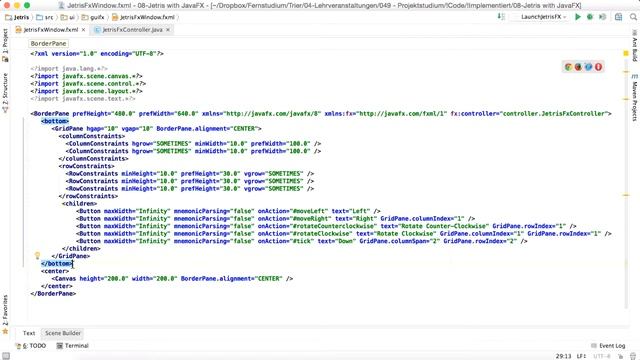Open the LaunchJetrisFX run configuration dropdown
The height and width of the screenshot is (360, 640).
pos(543,17)
